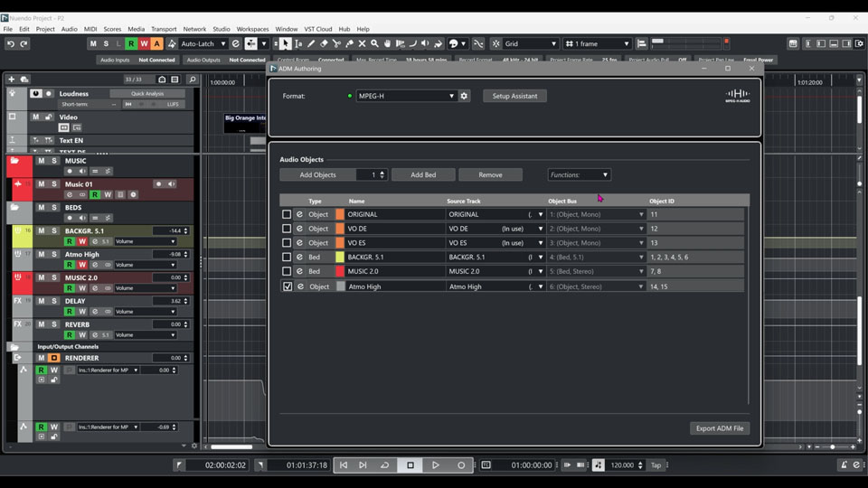Check the VO DE object checkbox
This screenshot has height=488, width=868.
287,229
